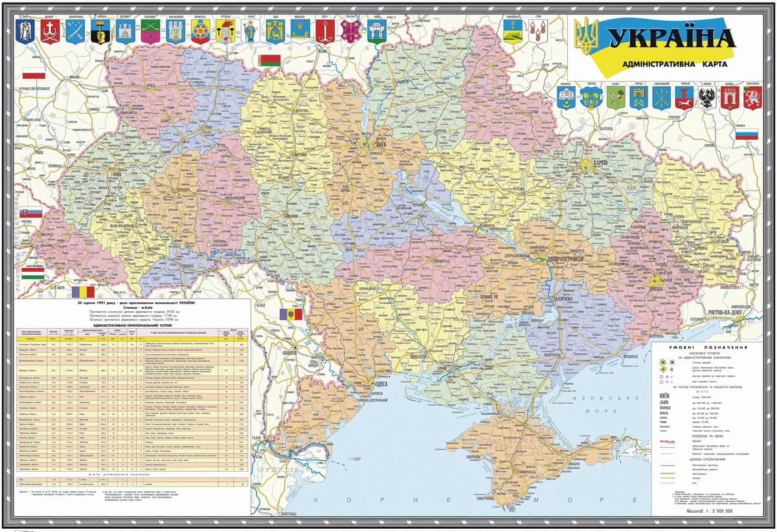The image size is (777, 532).
Task: Click the Belarus flag on the map
Action: click(x=269, y=61)
